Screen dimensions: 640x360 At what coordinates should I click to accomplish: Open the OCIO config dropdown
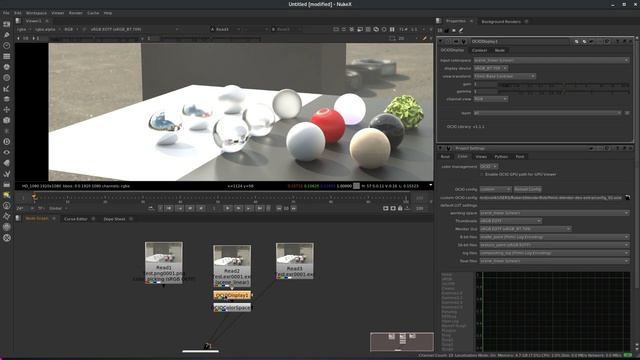[x=495, y=189]
